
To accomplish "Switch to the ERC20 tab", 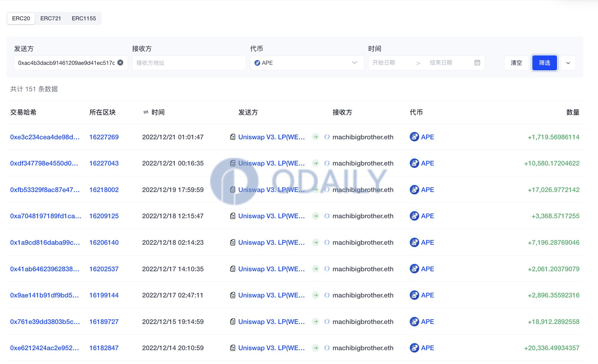I will [x=21, y=18].
